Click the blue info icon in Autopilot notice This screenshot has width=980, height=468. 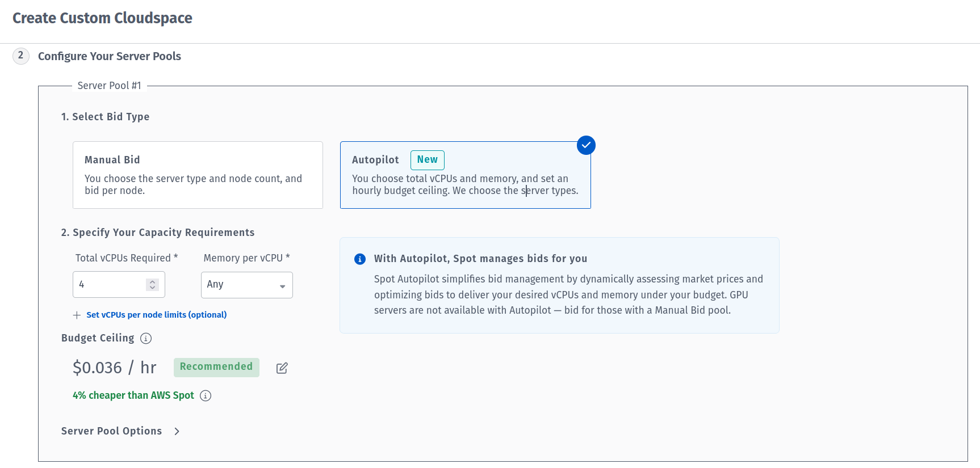pos(360,259)
